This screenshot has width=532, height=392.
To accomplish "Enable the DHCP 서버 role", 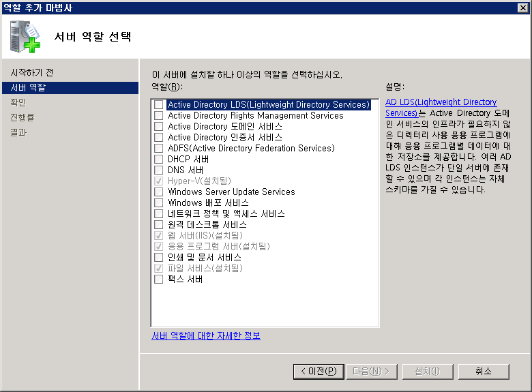I will point(159,160).
